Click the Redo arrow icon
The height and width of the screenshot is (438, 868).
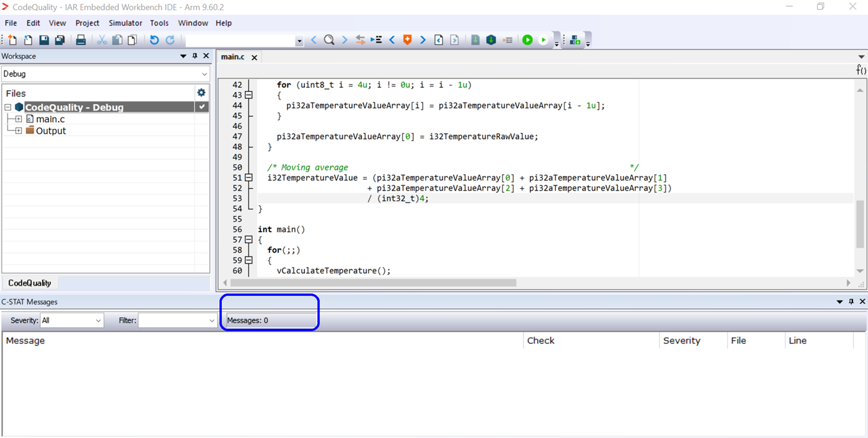(x=170, y=40)
